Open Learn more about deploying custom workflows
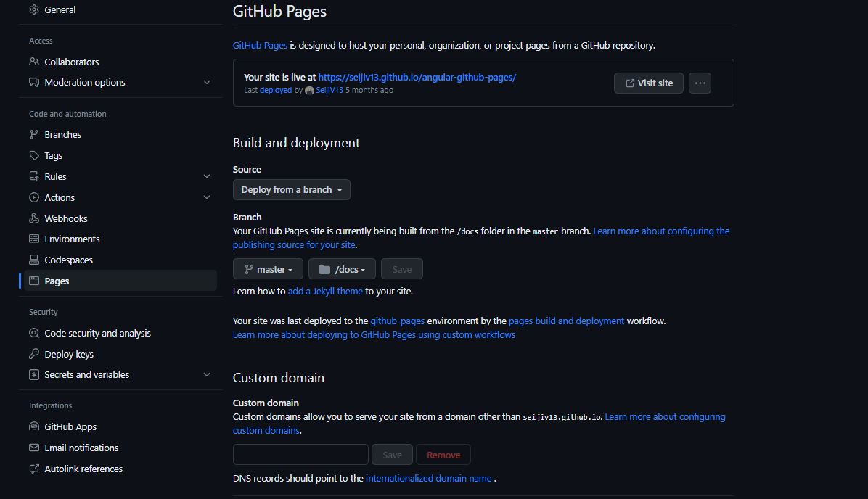The image size is (868, 499). pos(374,334)
